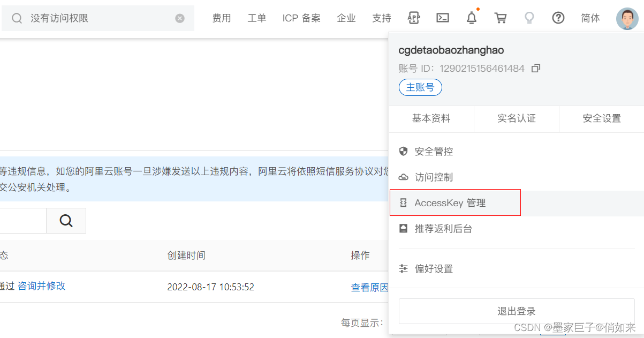Screen dimensions: 644x338
Task: Click the 咨询并修改 link
Action: (42, 286)
